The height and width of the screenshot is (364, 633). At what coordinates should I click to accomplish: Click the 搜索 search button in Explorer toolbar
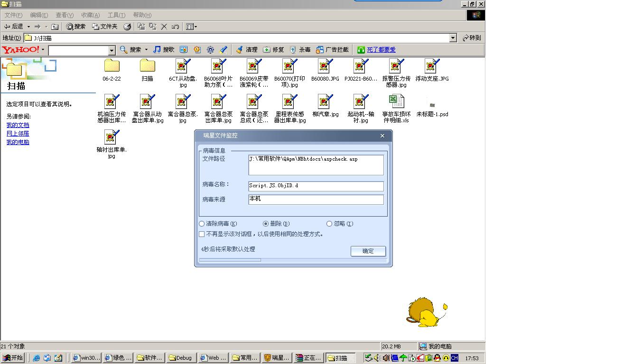coord(76,27)
